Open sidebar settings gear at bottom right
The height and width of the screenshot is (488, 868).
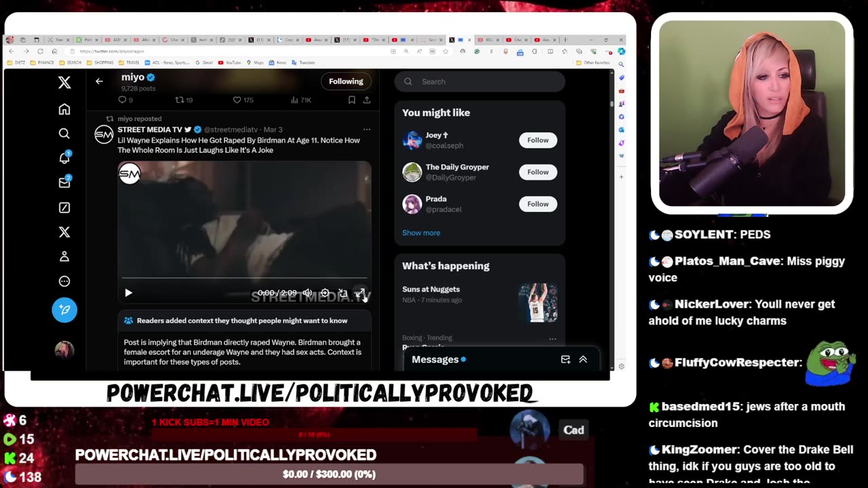[x=621, y=367]
